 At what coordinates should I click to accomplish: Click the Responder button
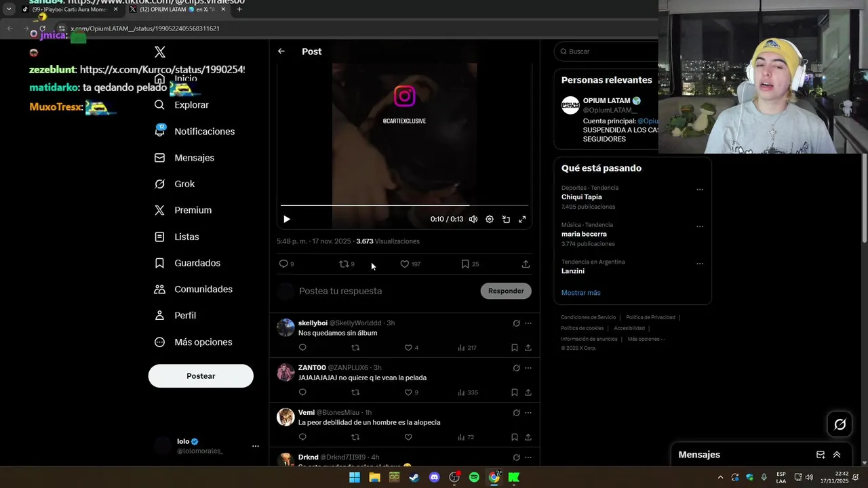point(506,291)
